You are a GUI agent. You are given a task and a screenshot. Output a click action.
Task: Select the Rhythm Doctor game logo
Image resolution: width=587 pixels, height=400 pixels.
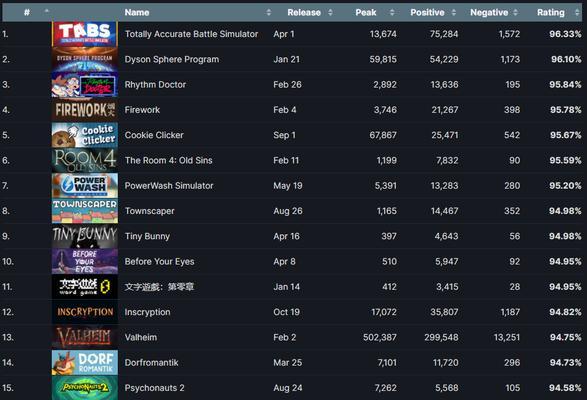tap(85, 84)
